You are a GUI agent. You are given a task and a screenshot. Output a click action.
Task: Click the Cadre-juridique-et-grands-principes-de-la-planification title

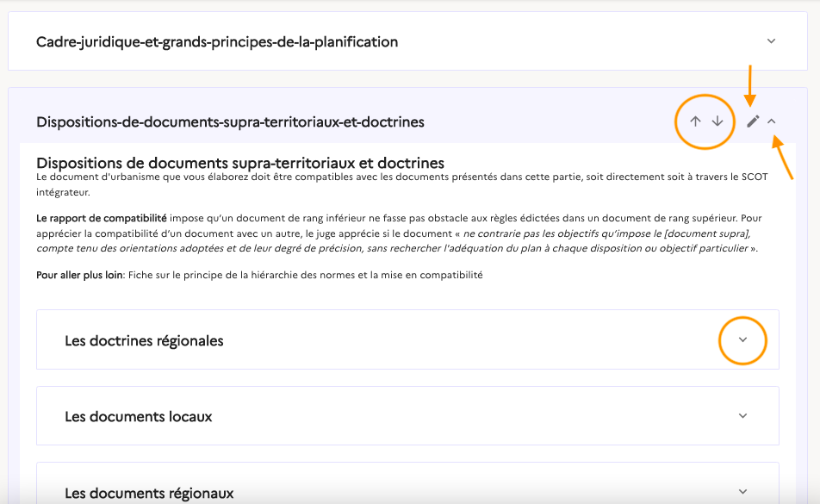coord(217,41)
